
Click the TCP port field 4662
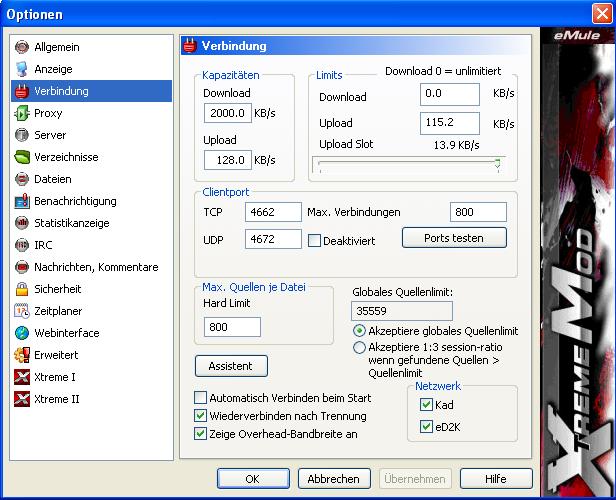(273, 212)
